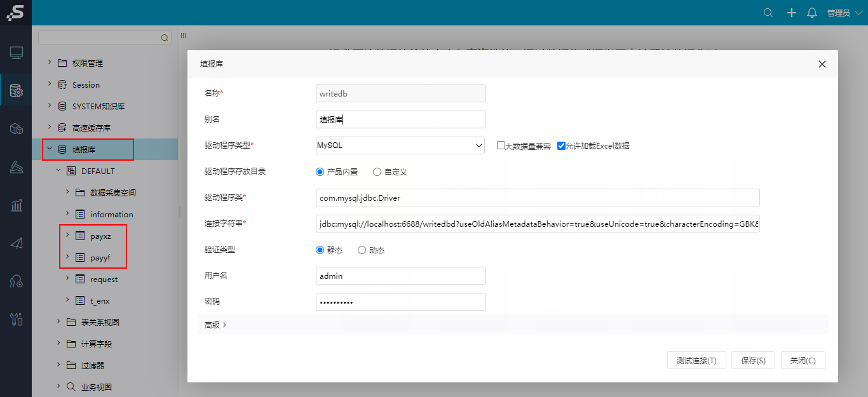The height and width of the screenshot is (397, 868).
Task: Select the 计算字段 tree item
Action: 97,344
